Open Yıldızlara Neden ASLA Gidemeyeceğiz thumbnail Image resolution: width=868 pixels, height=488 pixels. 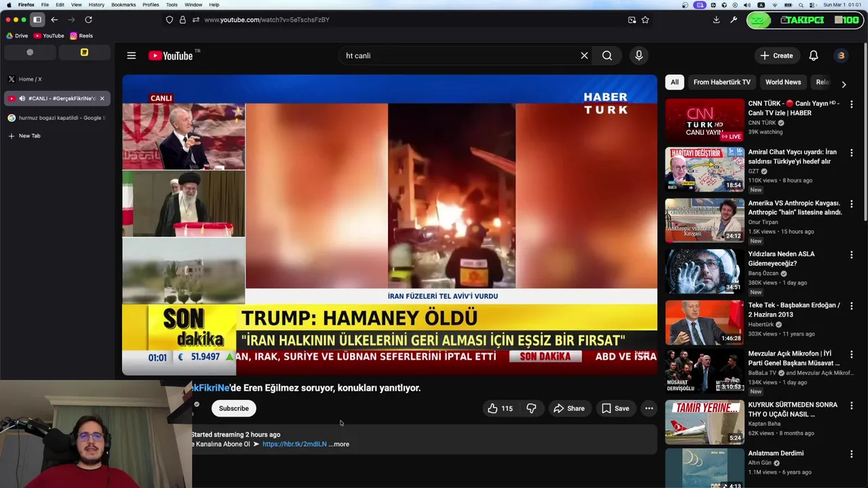pos(705,271)
